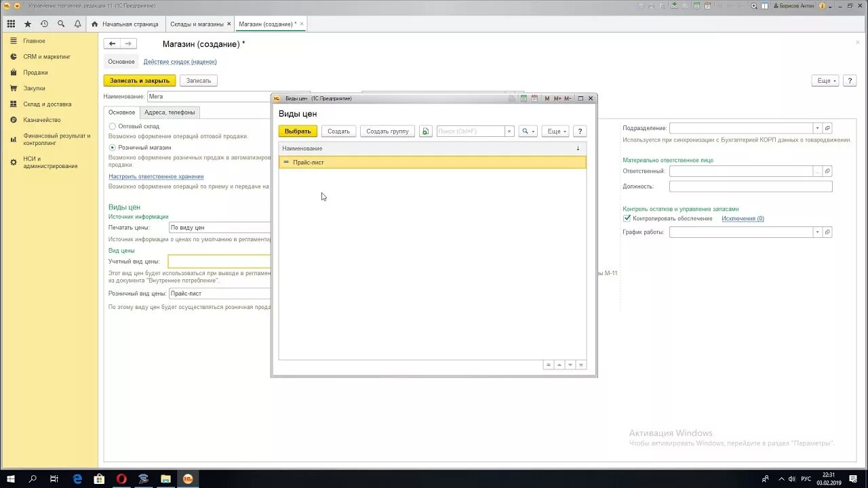Open help with ? button in Виды цен

pos(580,131)
